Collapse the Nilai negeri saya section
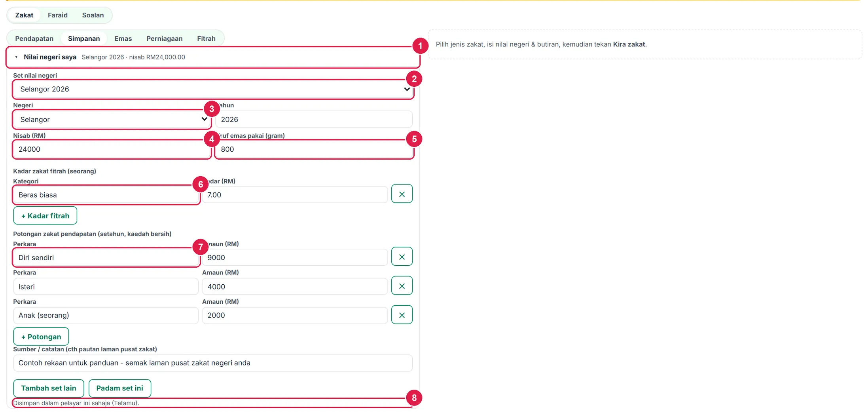Viewport: 868px width, 415px height. [x=213, y=57]
